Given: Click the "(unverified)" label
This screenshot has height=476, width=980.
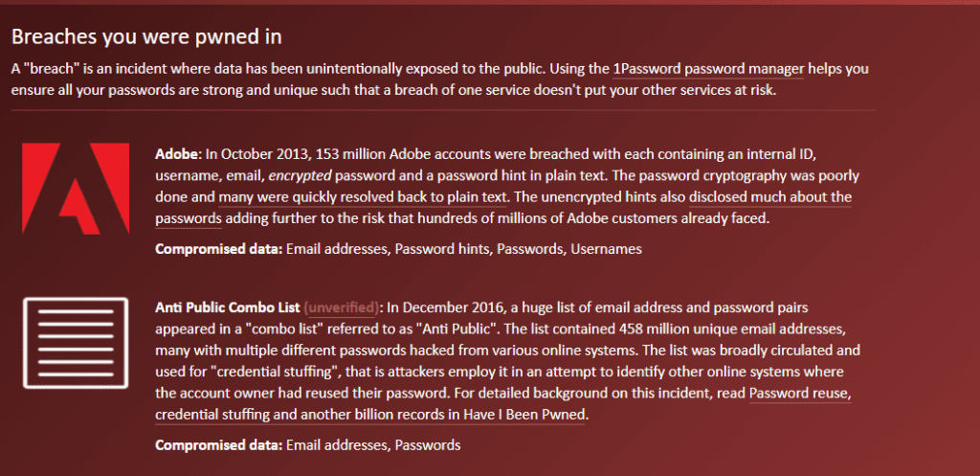Looking at the screenshot, I should 342,307.
